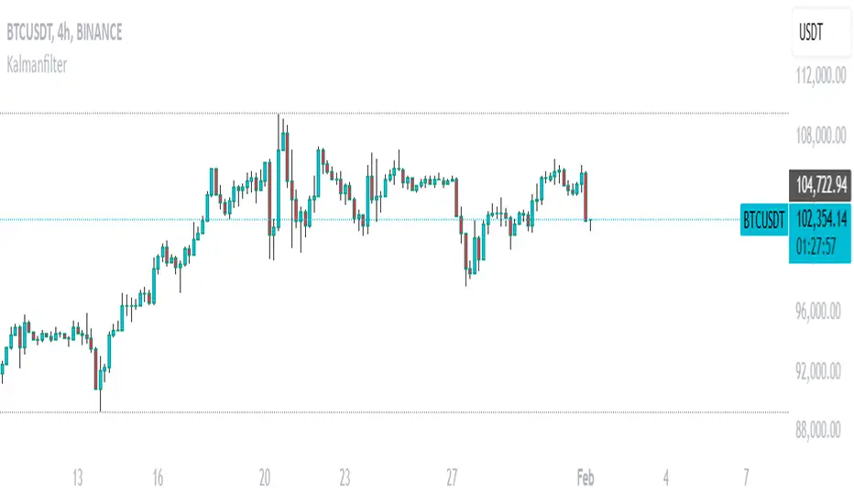Click the date label 4 on time axis

pyautogui.click(x=666, y=477)
